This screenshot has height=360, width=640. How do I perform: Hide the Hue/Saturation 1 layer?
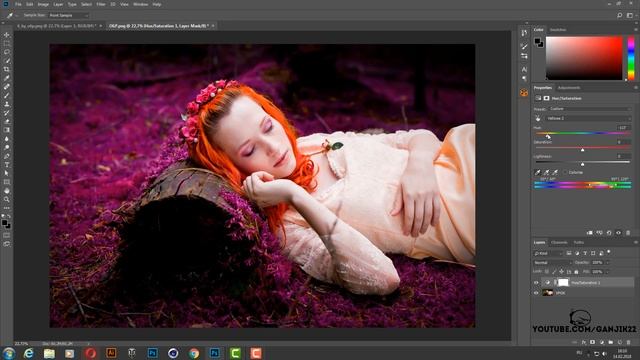click(536, 282)
